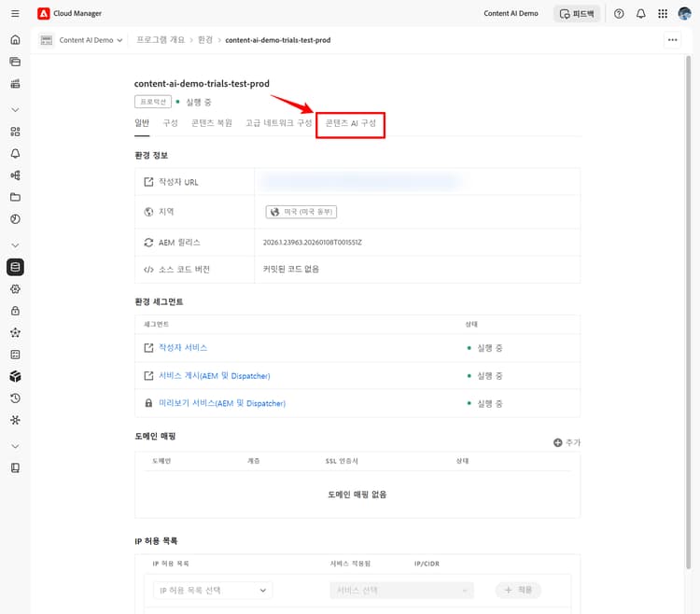Viewport: 700px width, 614px height.
Task: Open the star icon in sidebar
Action: [x=15, y=333]
